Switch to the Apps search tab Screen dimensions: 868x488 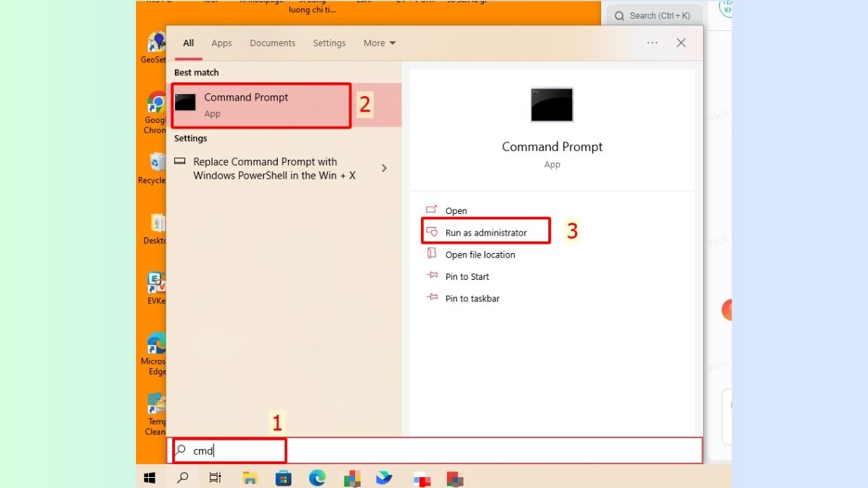click(x=221, y=43)
